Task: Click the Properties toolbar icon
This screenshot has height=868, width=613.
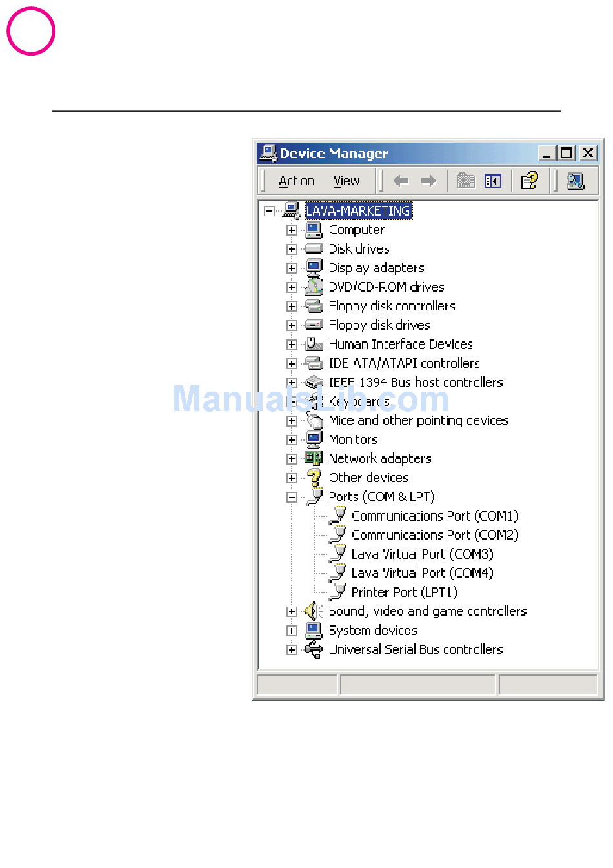Action: click(x=465, y=181)
